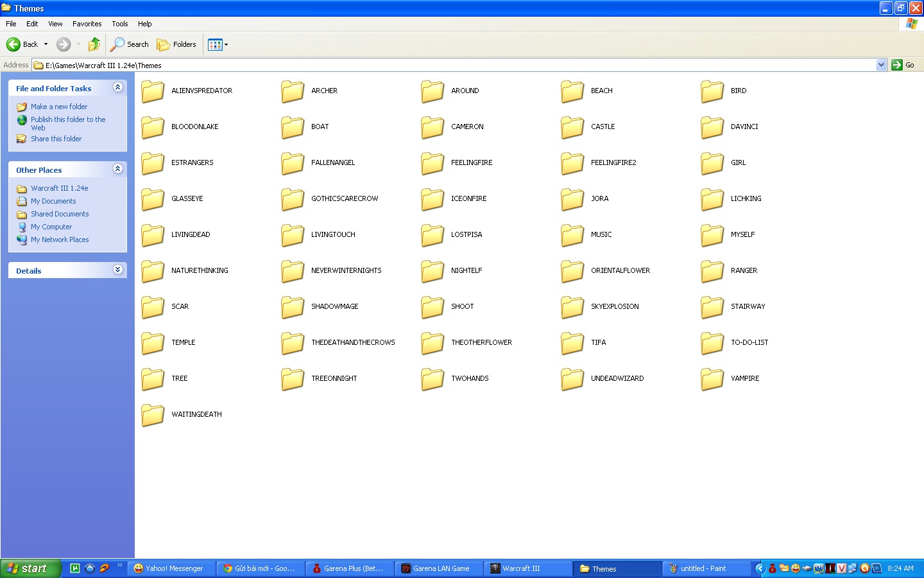924x578 pixels.
Task: Collapse the File and Folder Tasks panel
Action: (x=117, y=87)
